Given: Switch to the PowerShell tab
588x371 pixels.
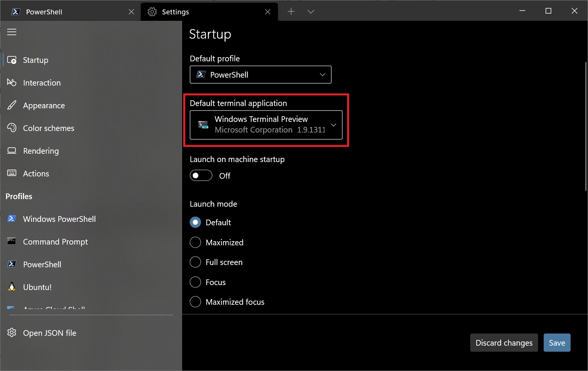Looking at the screenshot, I should [70, 12].
